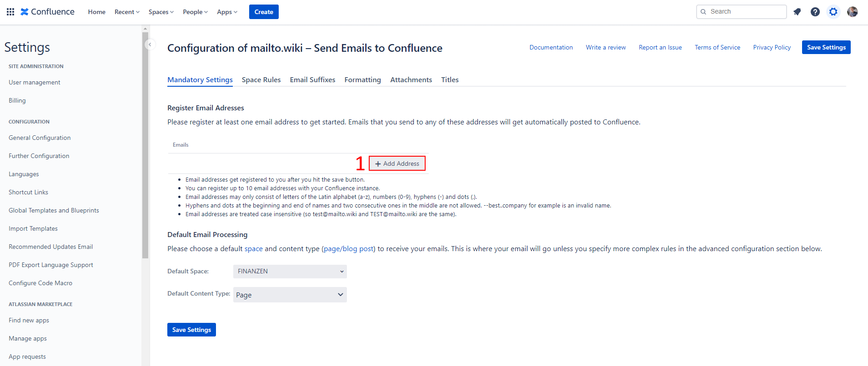Open General Configuration in the sidebar
868x366 pixels.
[x=40, y=138]
